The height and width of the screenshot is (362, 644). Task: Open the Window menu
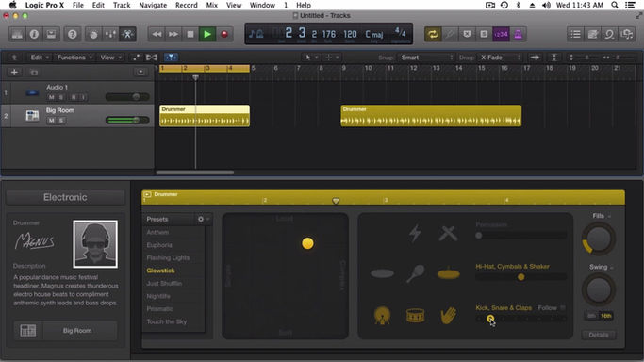click(x=262, y=5)
